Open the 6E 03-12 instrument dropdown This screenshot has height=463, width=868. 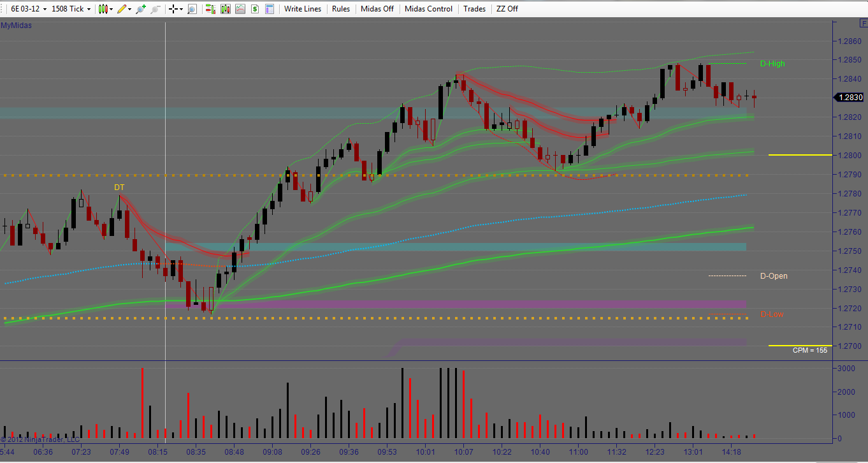[29, 9]
